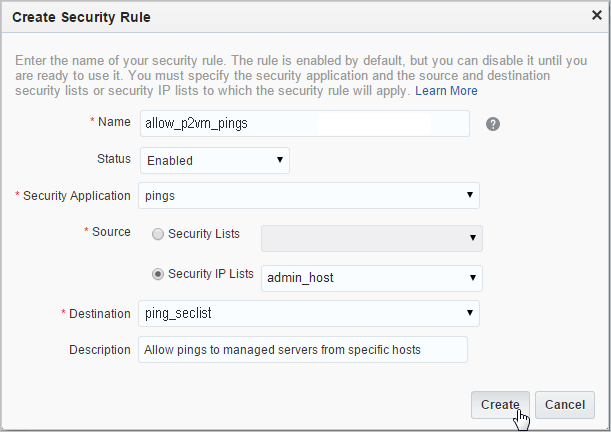The image size is (611, 432).
Task: Focus the Name field containing allow_p2vm_pings
Action: tap(305, 123)
